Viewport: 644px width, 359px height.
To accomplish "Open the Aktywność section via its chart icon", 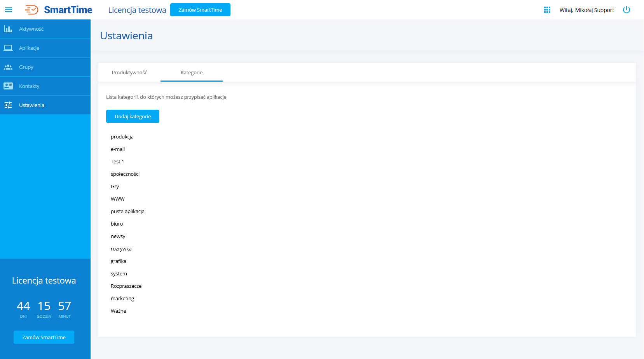I will point(8,28).
